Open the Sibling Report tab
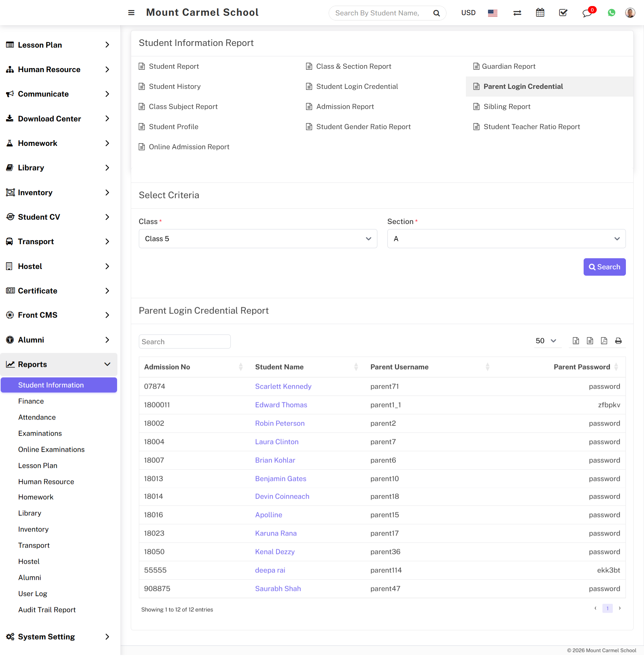Screen dimensions: 644x656 coord(507,107)
